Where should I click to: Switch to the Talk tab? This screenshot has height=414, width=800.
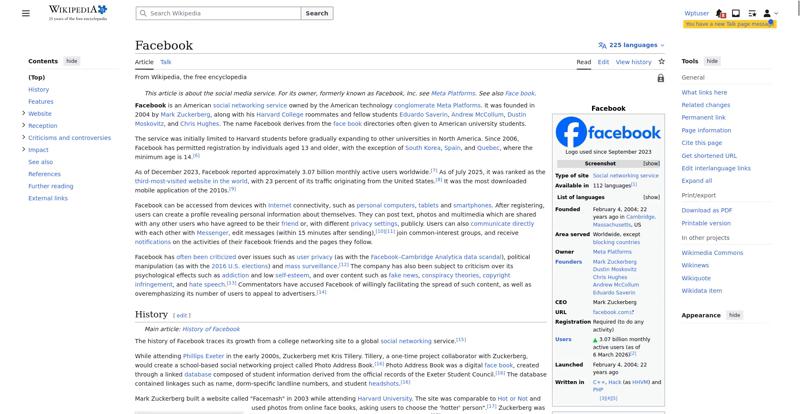(166, 61)
